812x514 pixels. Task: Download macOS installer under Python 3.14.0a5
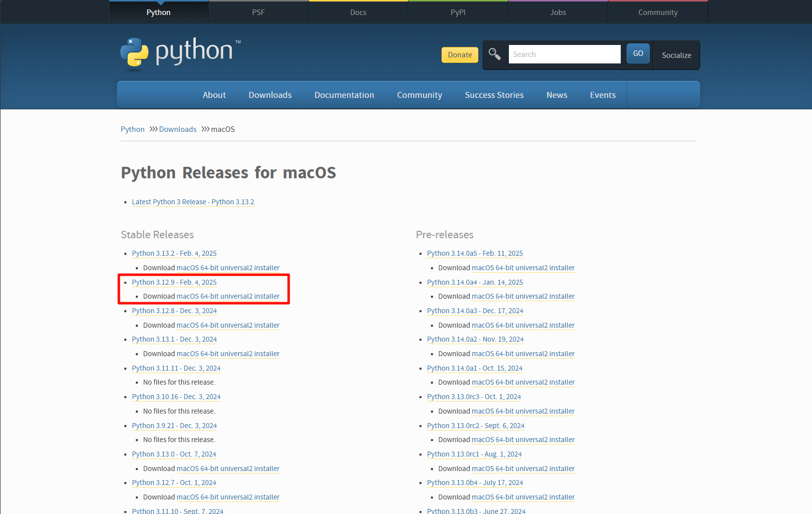[x=523, y=268]
